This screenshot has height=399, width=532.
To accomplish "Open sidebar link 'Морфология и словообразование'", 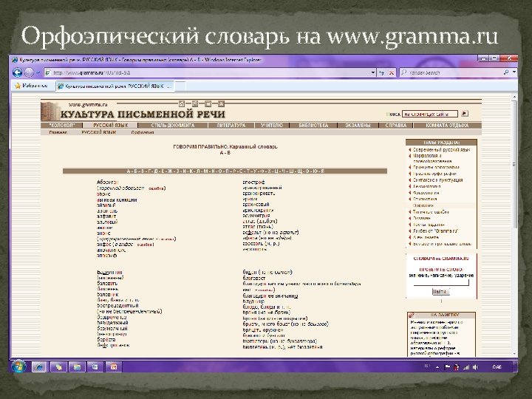I will coord(432,158).
